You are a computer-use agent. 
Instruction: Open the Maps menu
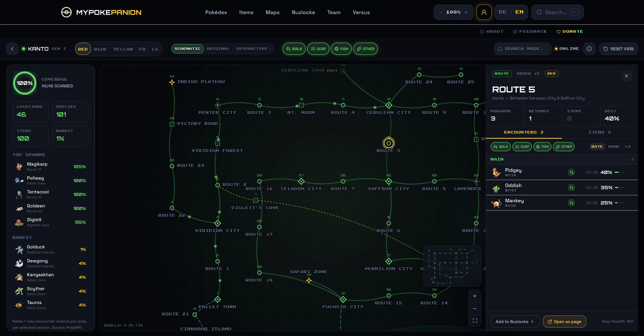pos(272,12)
